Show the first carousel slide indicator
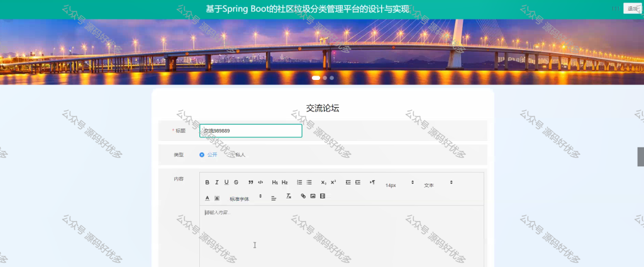 [x=316, y=77]
